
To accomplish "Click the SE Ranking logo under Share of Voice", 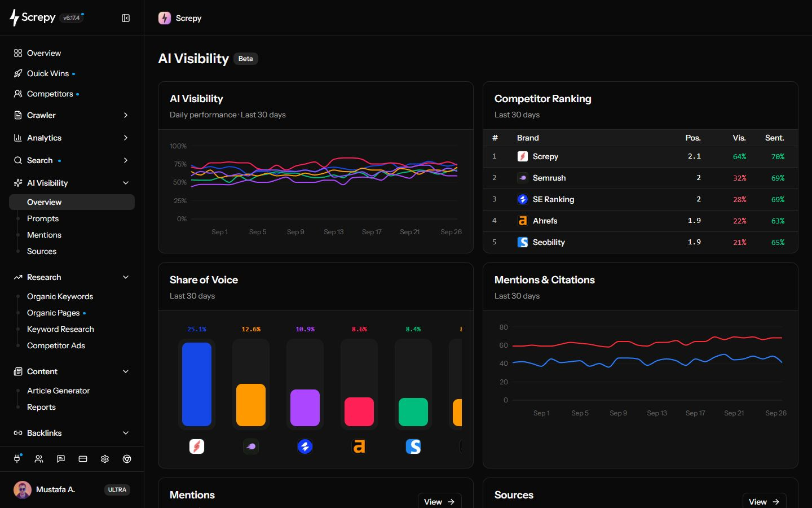I will pyautogui.click(x=305, y=446).
